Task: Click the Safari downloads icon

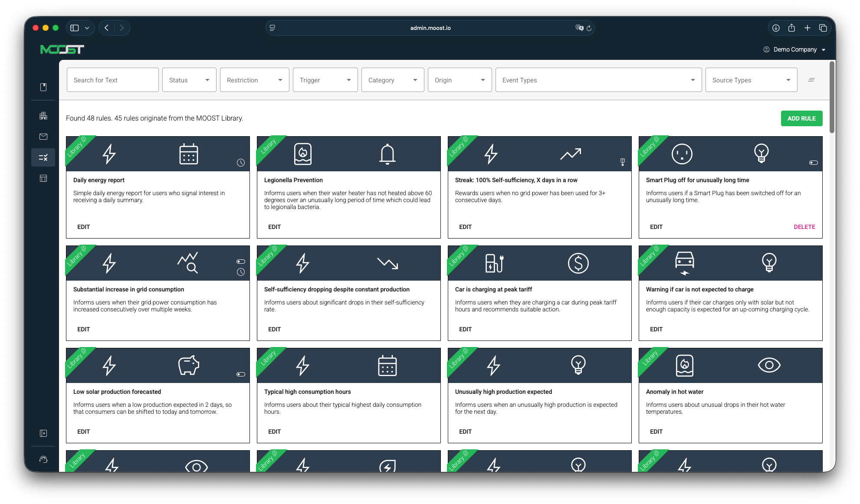Action: tap(776, 28)
